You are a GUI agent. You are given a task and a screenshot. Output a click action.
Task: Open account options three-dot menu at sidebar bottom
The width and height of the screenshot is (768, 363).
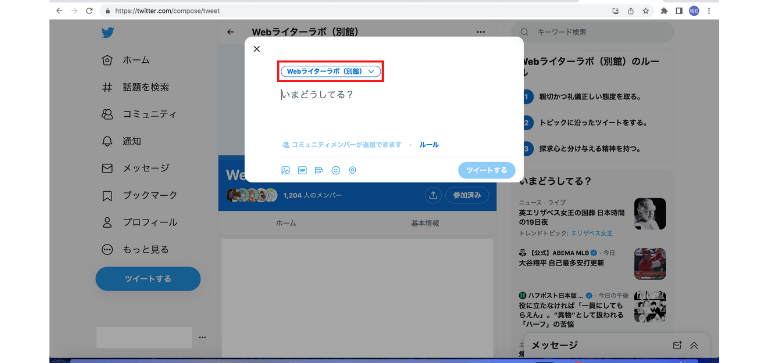202,338
